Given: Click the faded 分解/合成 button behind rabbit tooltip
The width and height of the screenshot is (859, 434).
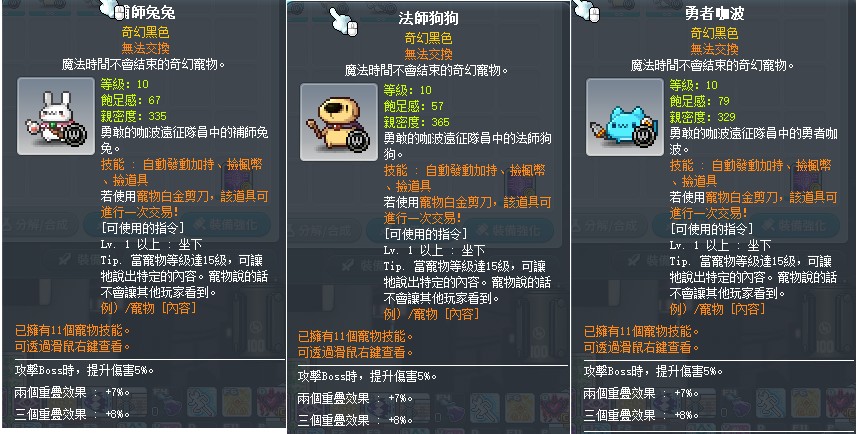Looking at the screenshot, I should tap(39, 225).
